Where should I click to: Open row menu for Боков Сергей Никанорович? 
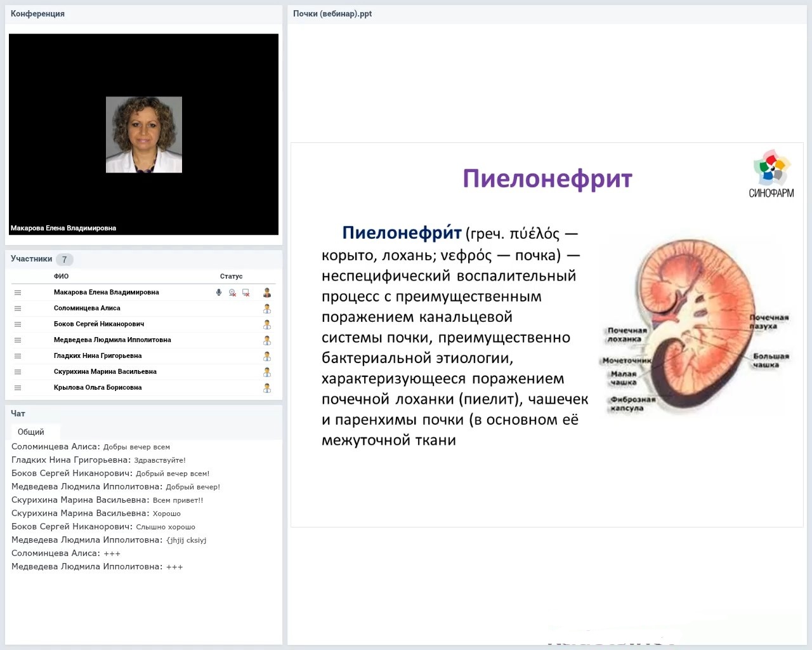[18, 324]
